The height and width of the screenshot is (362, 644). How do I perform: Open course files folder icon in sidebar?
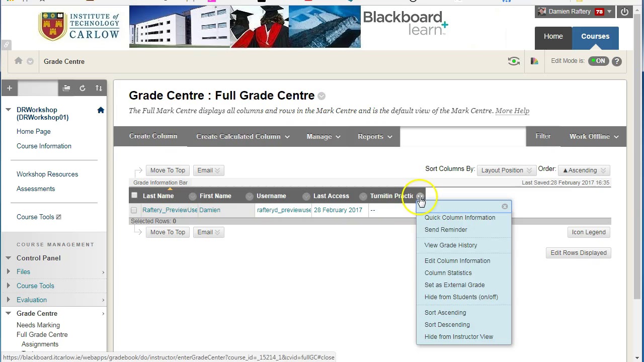66,88
